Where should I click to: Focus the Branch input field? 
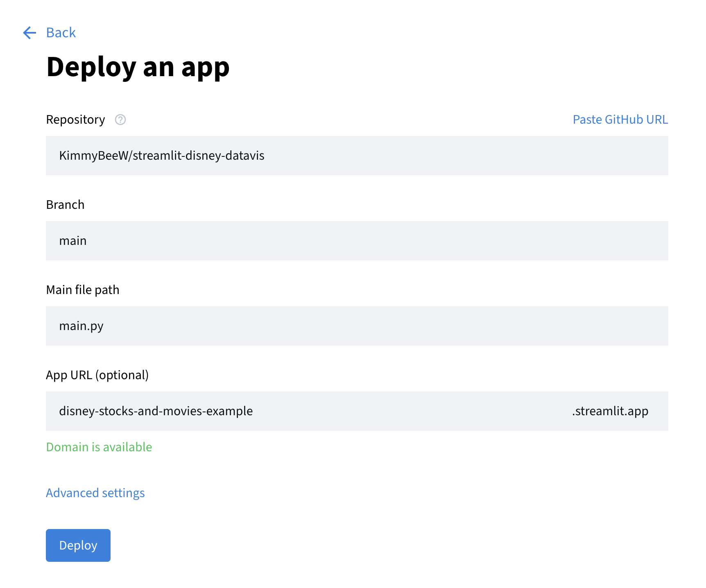point(356,241)
